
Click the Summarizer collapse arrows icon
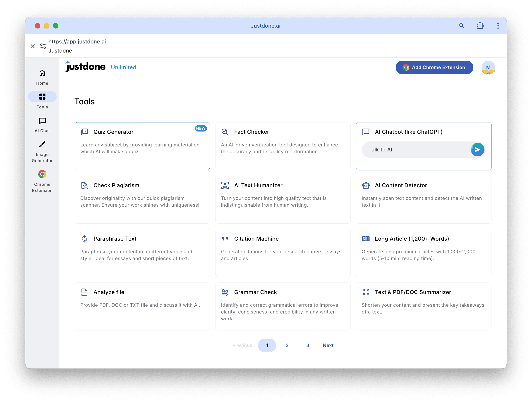(x=366, y=292)
